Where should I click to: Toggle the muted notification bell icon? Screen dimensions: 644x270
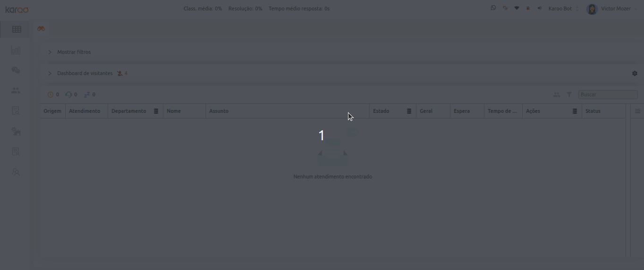pos(528,8)
